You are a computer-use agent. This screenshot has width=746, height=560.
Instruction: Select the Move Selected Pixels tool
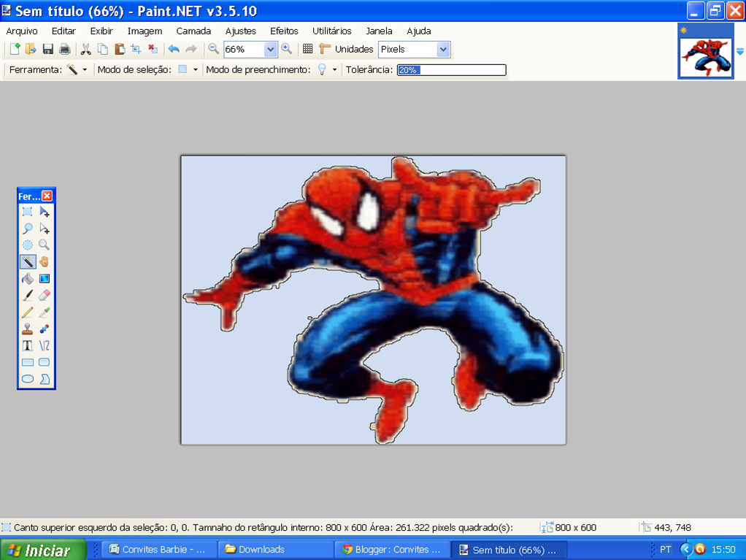[45, 212]
